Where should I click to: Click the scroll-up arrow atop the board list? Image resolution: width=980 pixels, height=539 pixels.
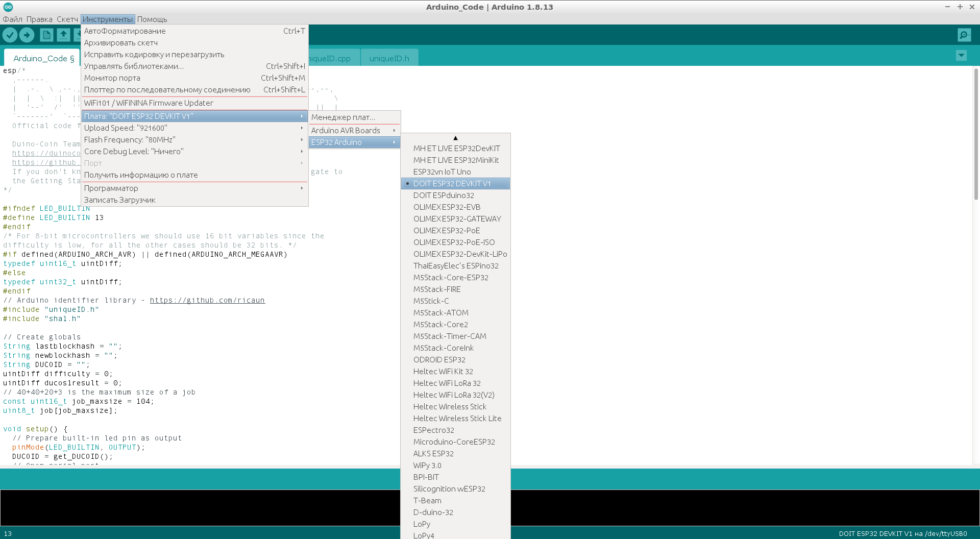[x=455, y=138]
